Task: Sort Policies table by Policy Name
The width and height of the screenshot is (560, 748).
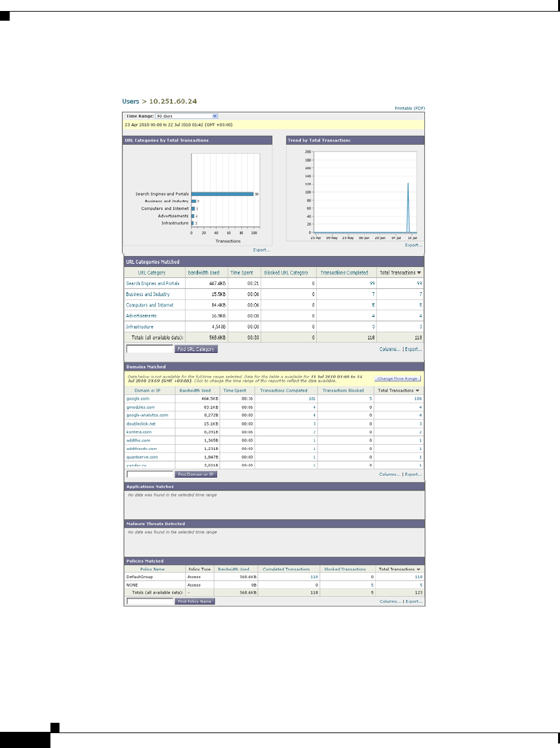Action: [152, 569]
